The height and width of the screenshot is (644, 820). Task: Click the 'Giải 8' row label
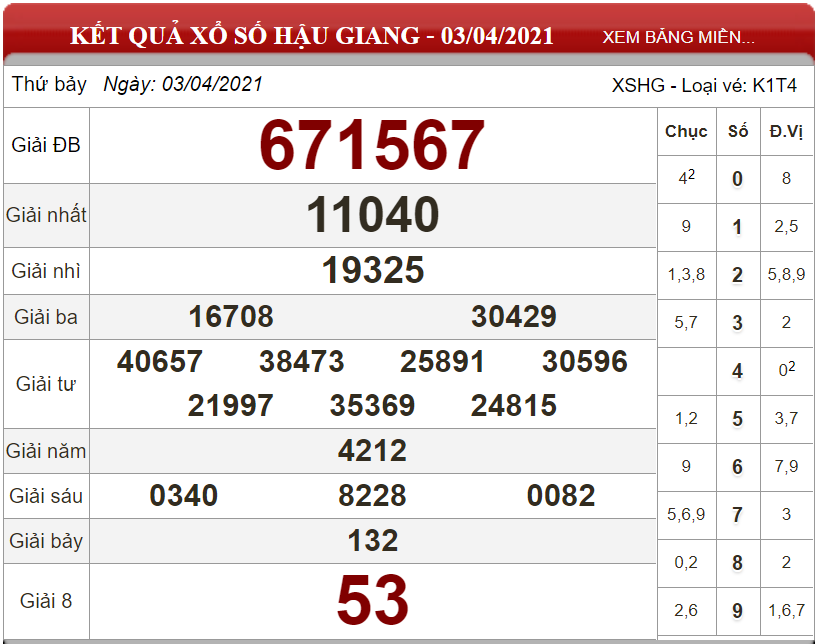[x=46, y=601]
